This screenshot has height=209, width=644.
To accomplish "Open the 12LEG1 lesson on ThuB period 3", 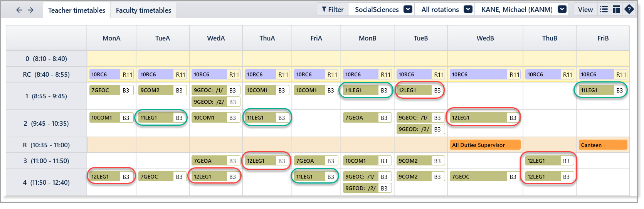I will [x=550, y=161].
